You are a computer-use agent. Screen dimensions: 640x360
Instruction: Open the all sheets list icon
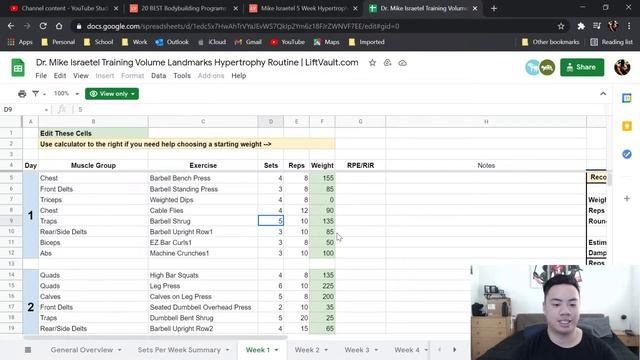tap(28, 350)
